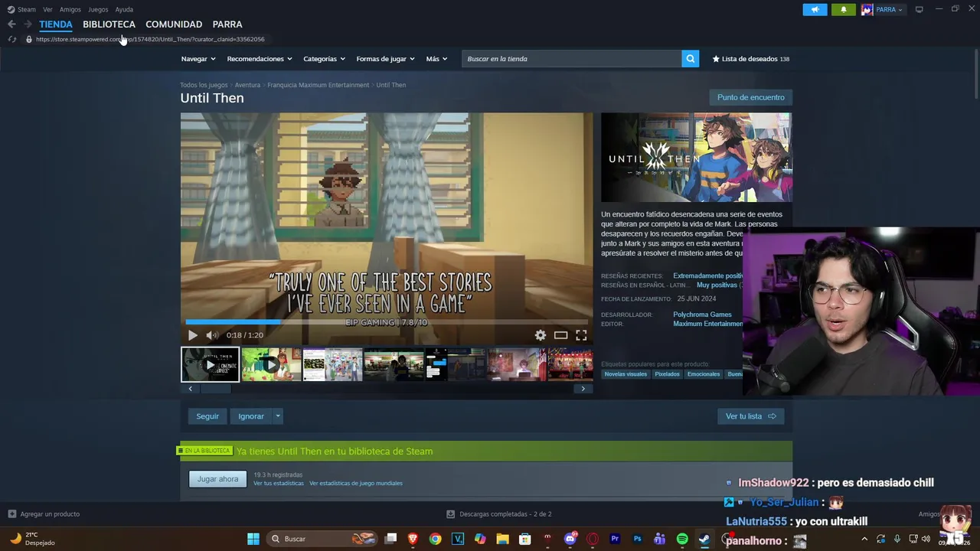The image size is (980, 551).
Task: Toggle theater mode on the trailer
Action: pyautogui.click(x=560, y=335)
